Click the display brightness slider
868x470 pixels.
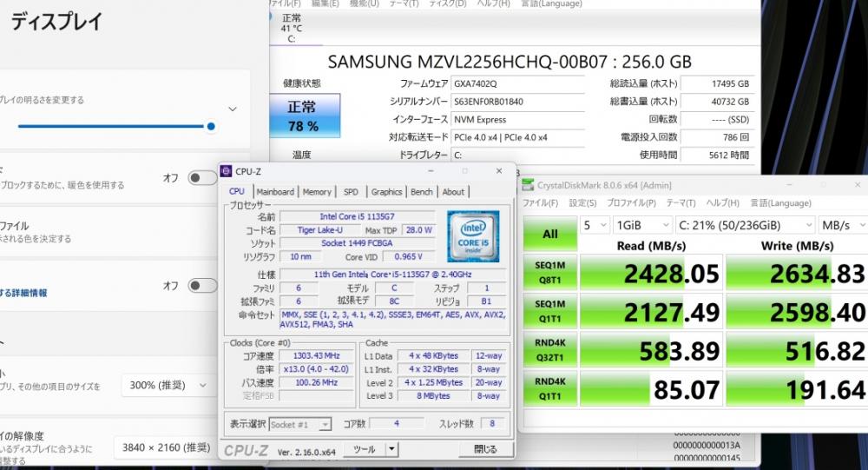(116, 126)
